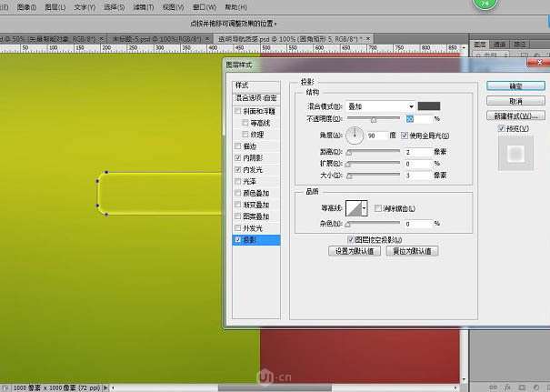This screenshot has width=550, height=392.
Task: Click the 不透明度 opacity slider handle
Action: [374, 120]
